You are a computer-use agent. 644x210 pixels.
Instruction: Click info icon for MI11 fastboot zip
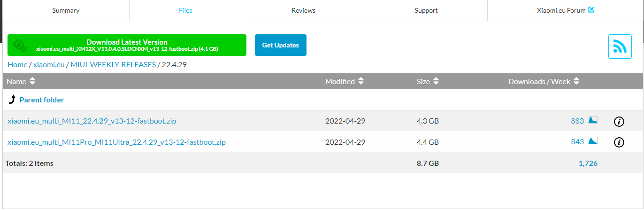point(619,122)
